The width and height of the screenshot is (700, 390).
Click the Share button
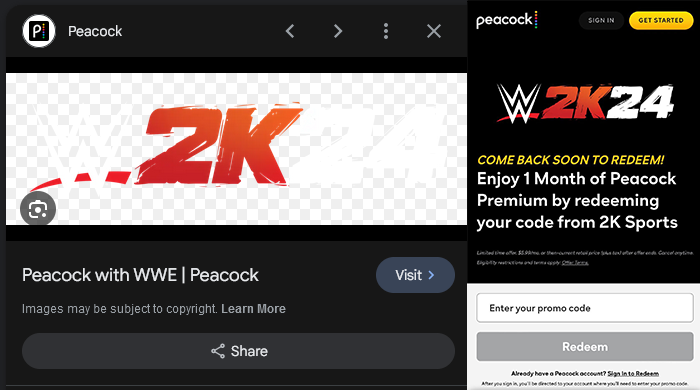click(238, 351)
